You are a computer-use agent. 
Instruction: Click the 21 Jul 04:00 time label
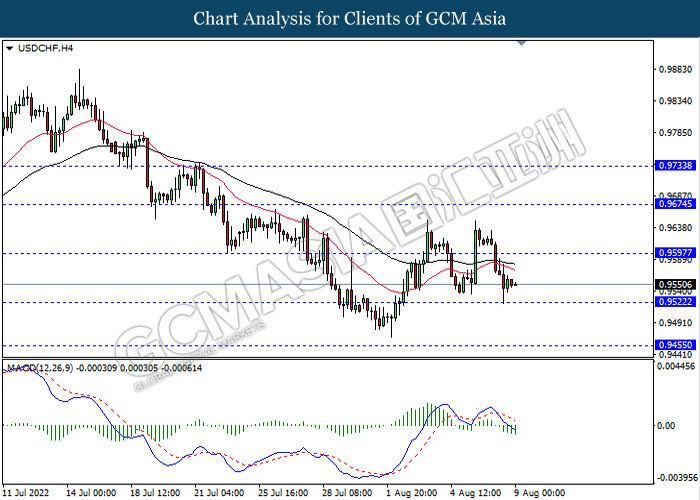coord(219,493)
